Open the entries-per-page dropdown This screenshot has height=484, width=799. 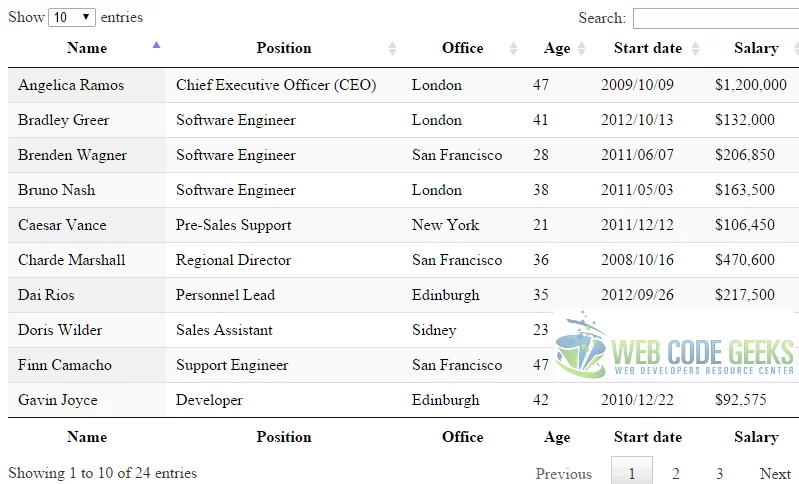point(72,17)
